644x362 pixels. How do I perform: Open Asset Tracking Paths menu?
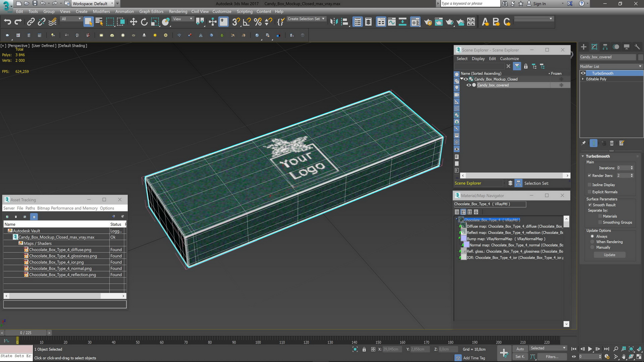coord(30,208)
